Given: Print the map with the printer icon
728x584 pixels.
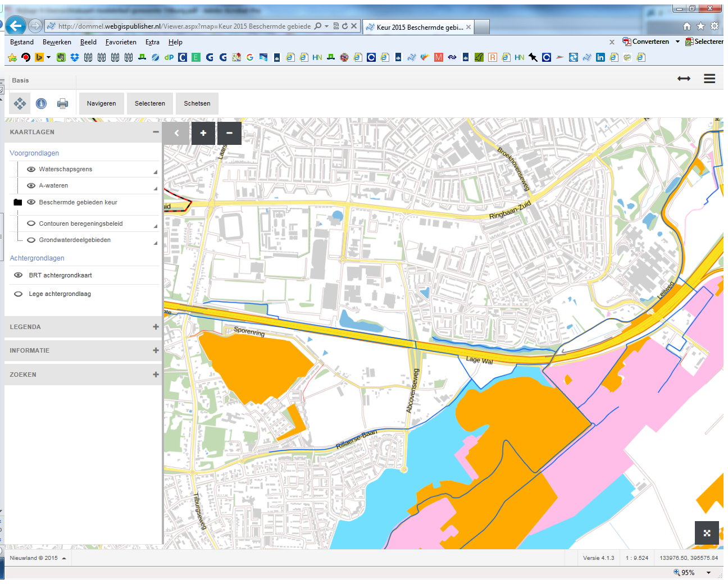Looking at the screenshot, I should click(62, 103).
